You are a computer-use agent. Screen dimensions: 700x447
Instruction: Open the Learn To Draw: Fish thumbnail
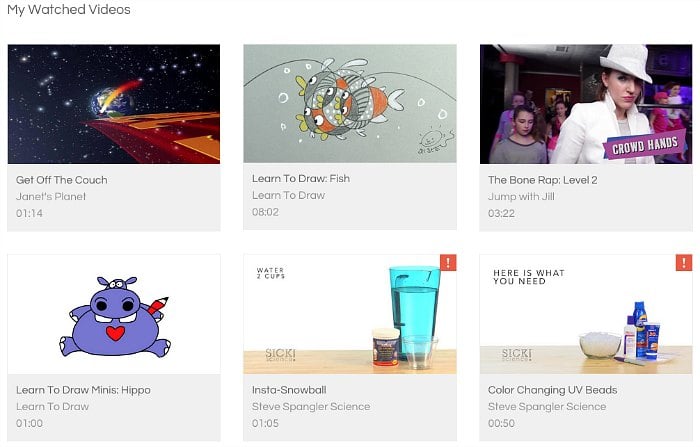pyautogui.click(x=350, y=103)
